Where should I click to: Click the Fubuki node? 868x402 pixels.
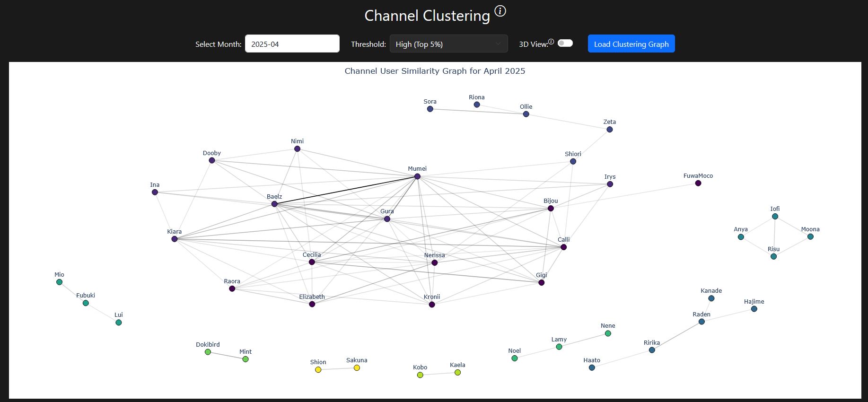[86, 303]
